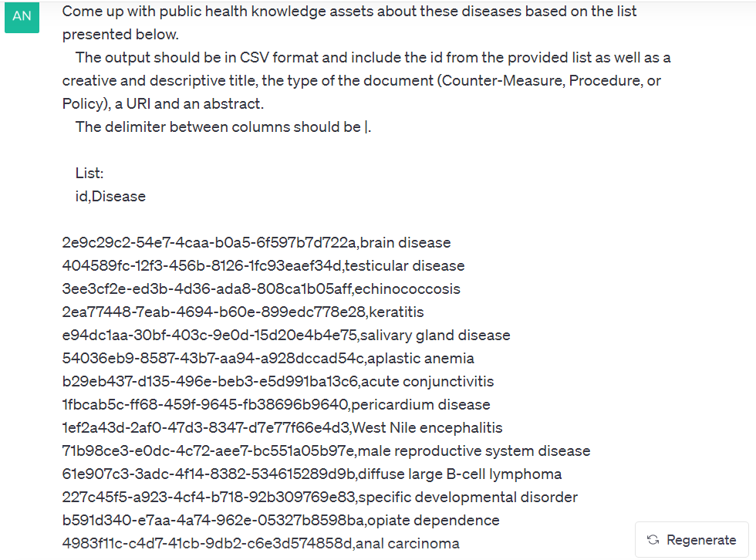756x560 pixels.
Task: Click the brain disease list line
Action: (256, 242)
